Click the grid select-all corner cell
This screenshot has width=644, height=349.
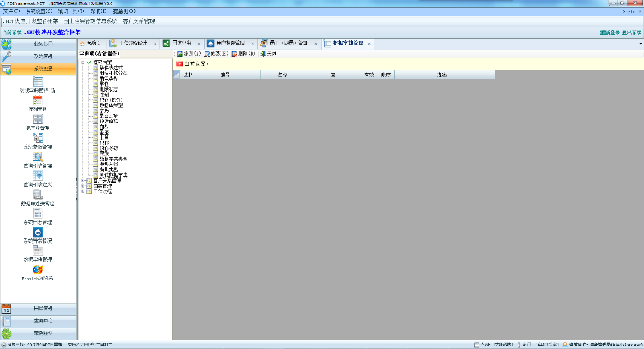pos(177,75)
